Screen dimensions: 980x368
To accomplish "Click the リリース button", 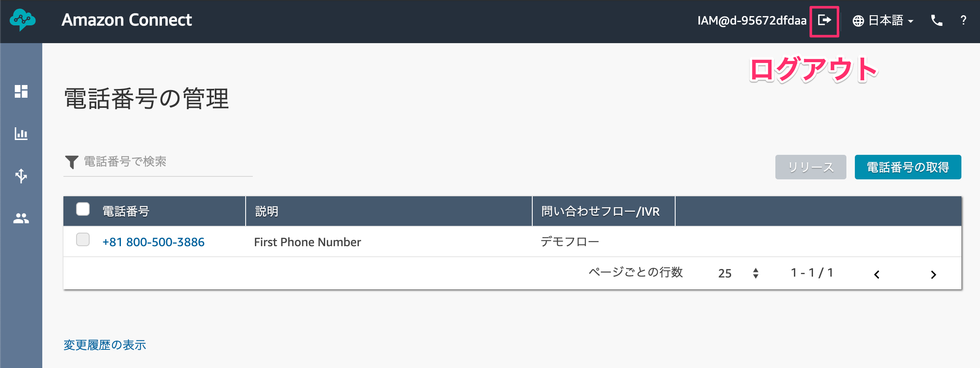I will click(811, 167).
